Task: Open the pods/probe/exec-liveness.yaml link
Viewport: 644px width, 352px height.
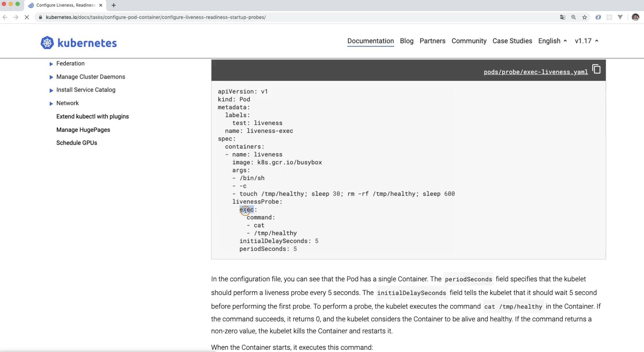Action: point(536,72)
